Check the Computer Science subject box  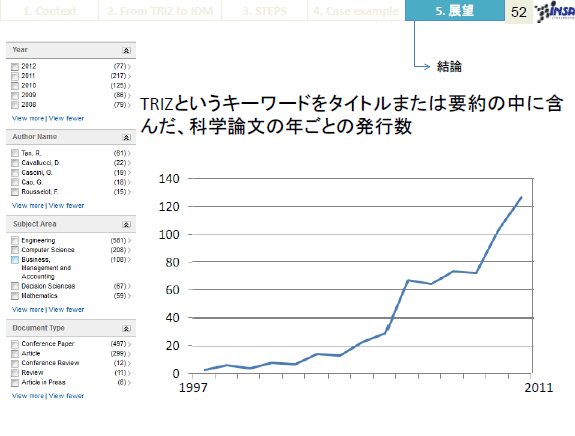point(15,250)
